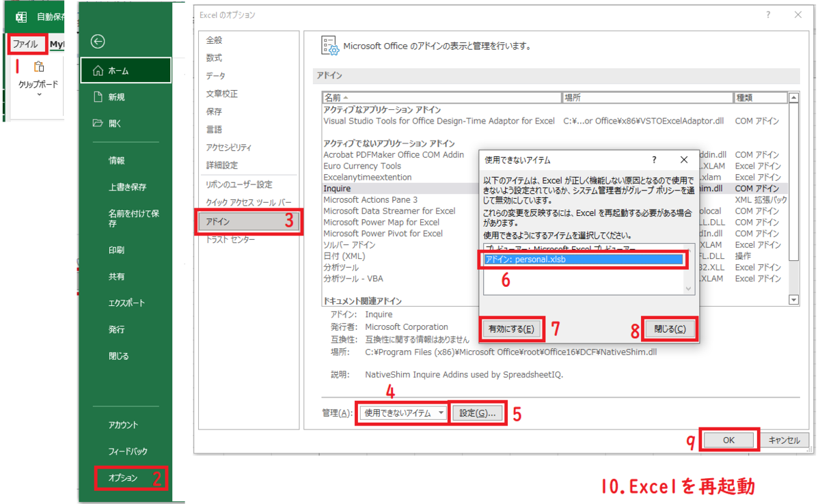Sort add-ins by 場所 column header
The image size is (820, 504).
pos(647,98)
